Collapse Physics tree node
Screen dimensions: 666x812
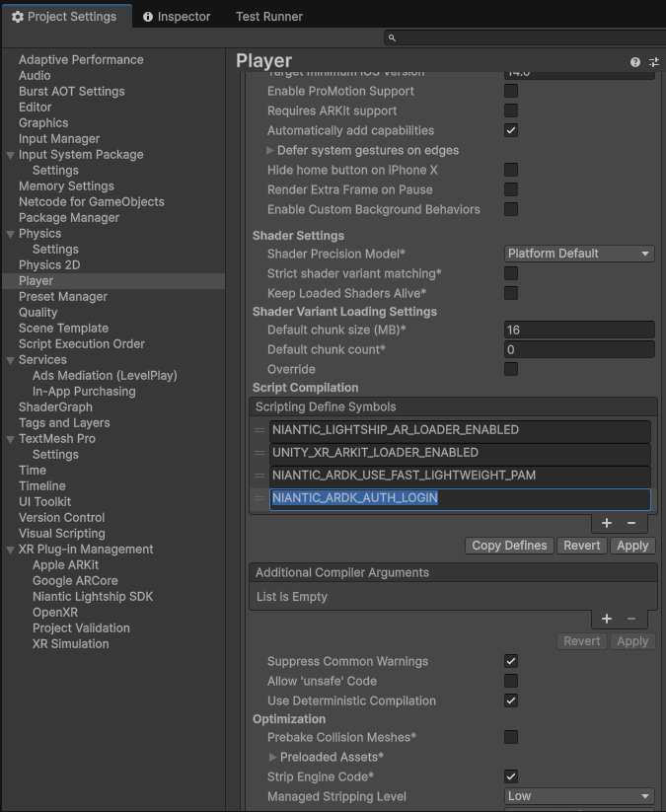coord(10,234)
